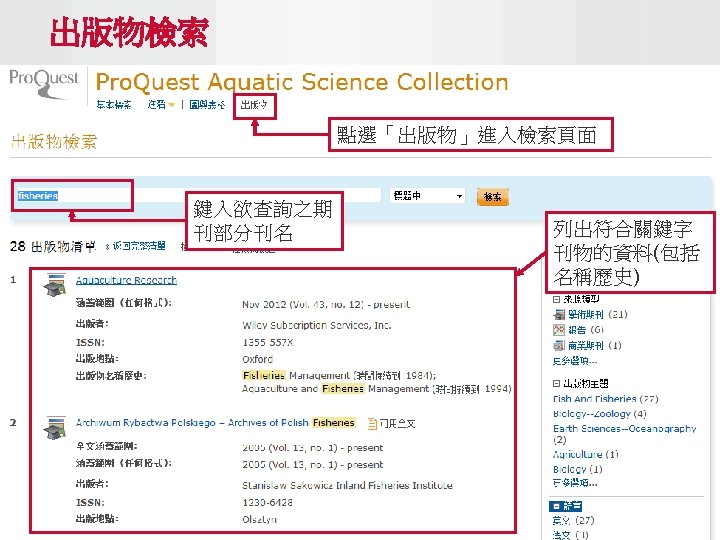Click the 學術期刊 source type icon
The height and width of the screenshot is (540, 720).
(559, 315)
